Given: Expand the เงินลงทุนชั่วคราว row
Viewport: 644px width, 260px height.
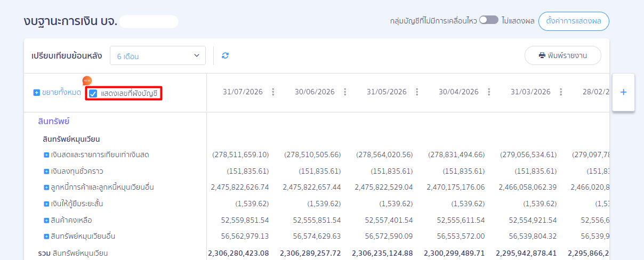Looking at the screenshot, I should 46,171.
